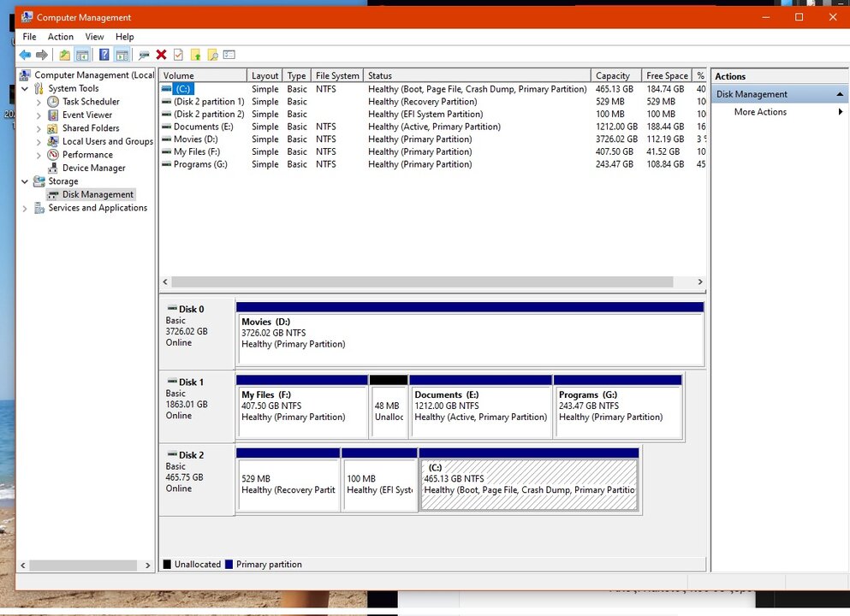Click the red X delete icon
The width and height of the screenshot is (850, 616).
(x=161, y=55)
